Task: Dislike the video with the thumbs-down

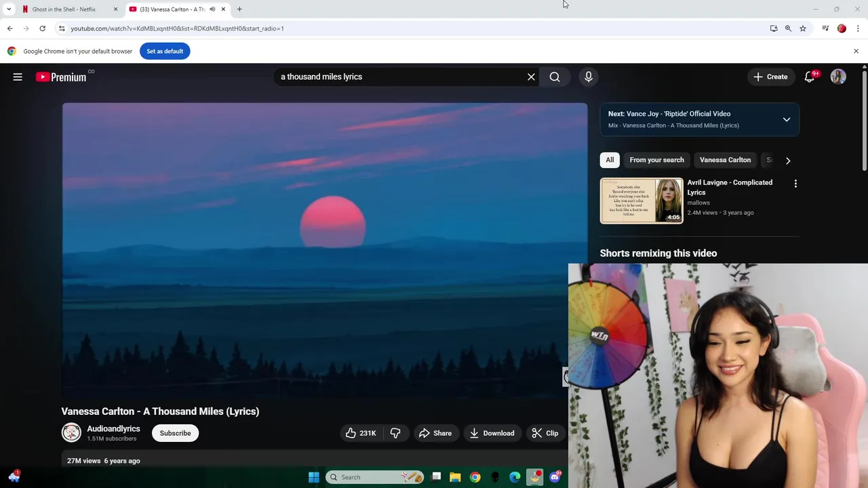Action: point(395,433)
